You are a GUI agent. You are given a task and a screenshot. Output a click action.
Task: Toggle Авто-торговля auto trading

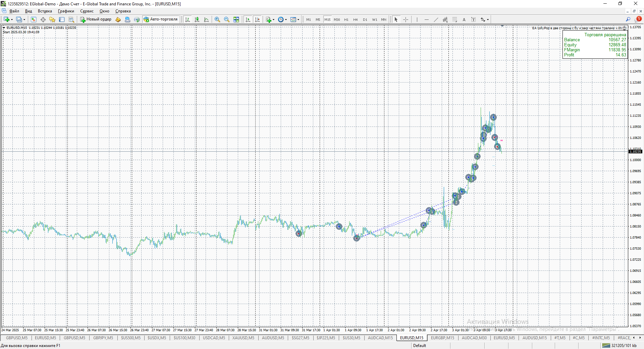[161, 19]
